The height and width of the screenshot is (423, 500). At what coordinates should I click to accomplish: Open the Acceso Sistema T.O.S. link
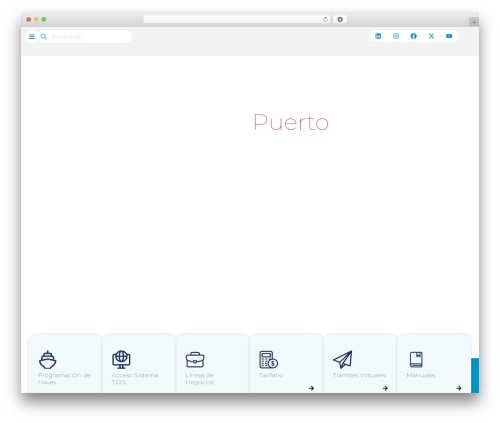(x=135, y=379)
